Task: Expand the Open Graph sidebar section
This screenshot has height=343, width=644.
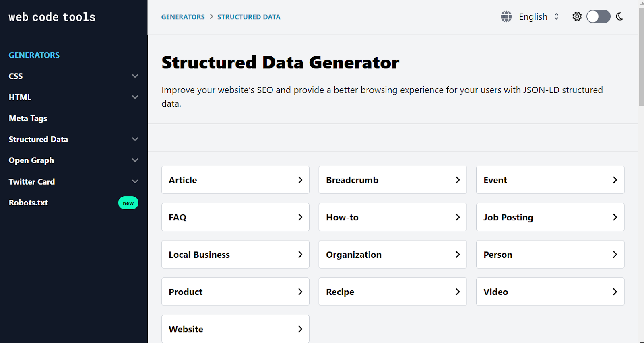Action: coord(135,160)
